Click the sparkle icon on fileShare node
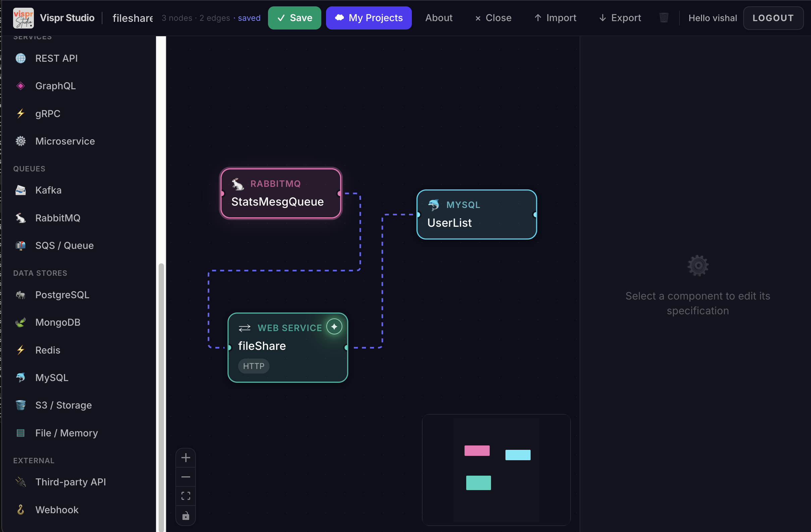Viewport: 811px width, 532px height. [x=334, y=326]
